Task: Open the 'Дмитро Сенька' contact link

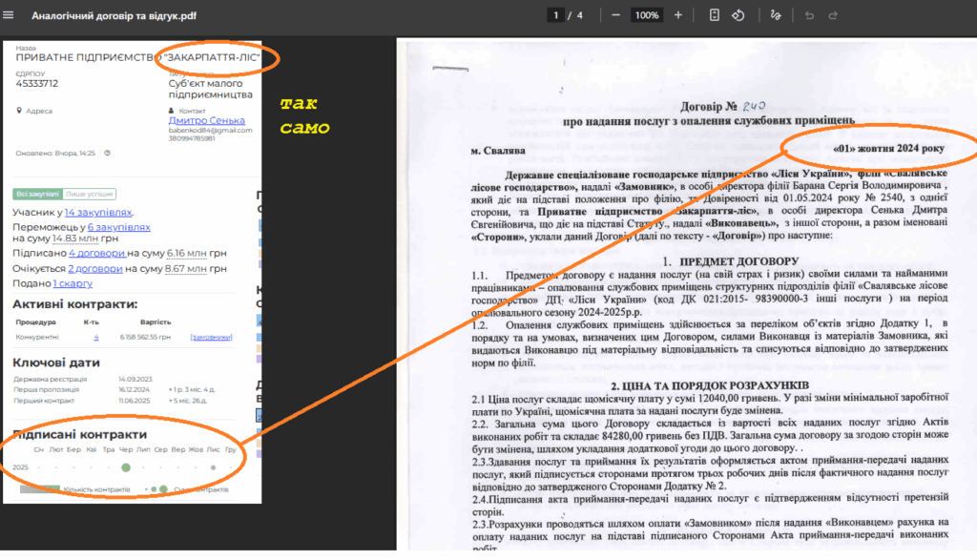Action: pyautogui.click(x=206, y=121)
